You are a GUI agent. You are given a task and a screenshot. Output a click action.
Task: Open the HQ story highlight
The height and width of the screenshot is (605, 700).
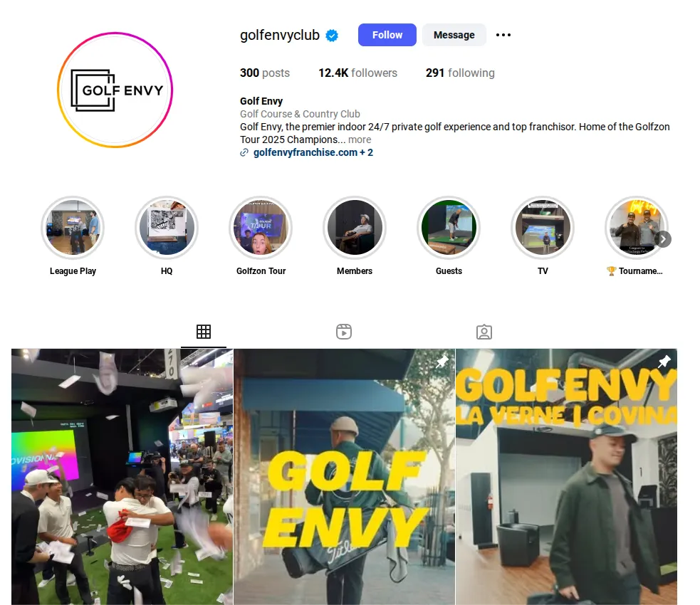[x=167, y=228]
